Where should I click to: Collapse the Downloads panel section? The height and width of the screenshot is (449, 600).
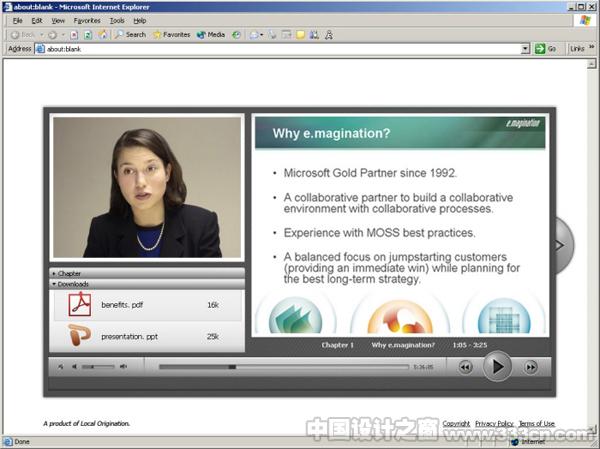(147, 284)
